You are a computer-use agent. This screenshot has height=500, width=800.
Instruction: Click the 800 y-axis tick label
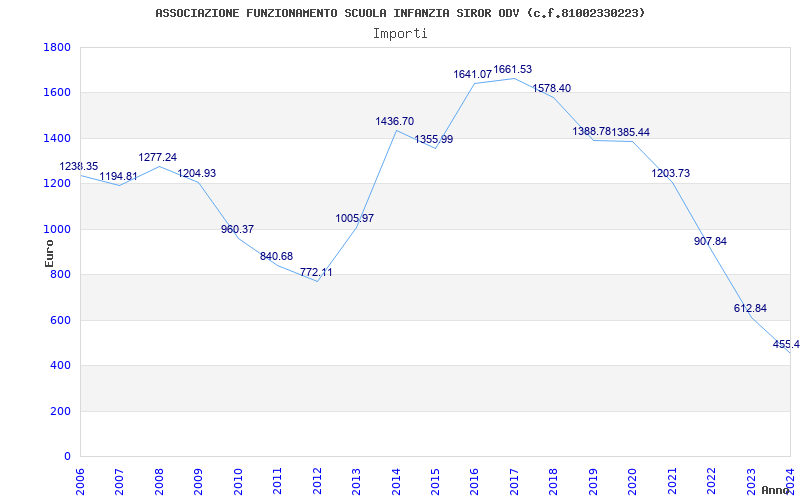[x=61, y=275]
